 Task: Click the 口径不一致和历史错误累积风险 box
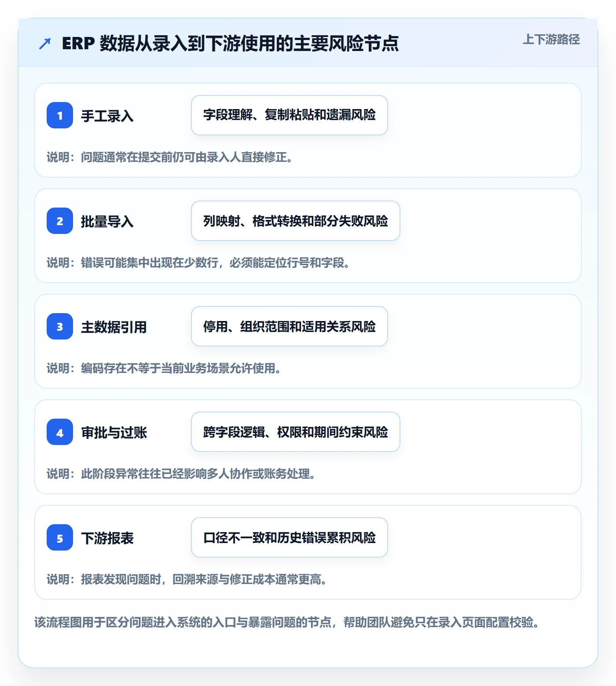(x=290, y=537)
